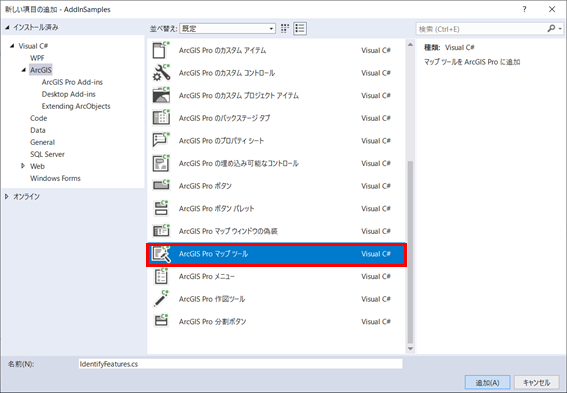
Task: Select the Windows Forms category
Action: [x=55, y=178]
